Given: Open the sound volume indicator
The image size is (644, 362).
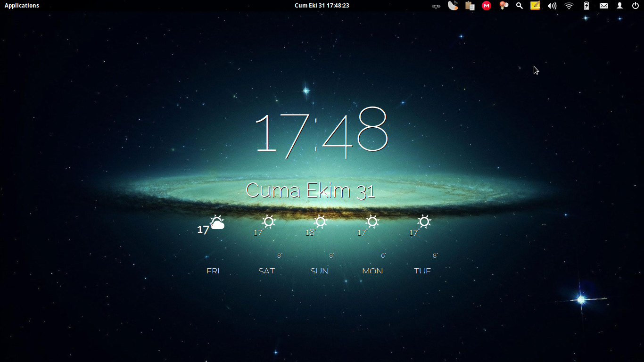Looking at the screenshot, I should [552, 6].
